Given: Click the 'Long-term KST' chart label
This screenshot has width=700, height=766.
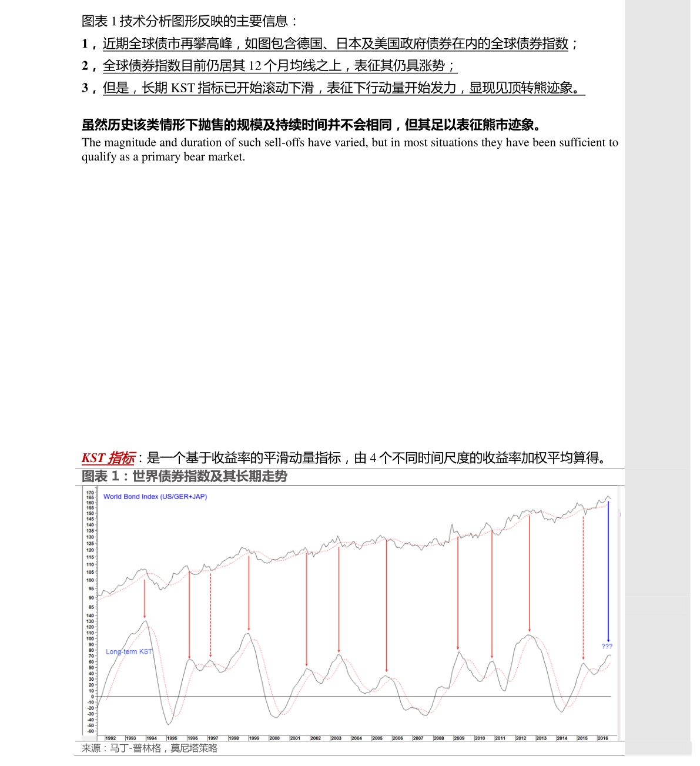Looking at the screenshot, I should [x=129, y=651].
